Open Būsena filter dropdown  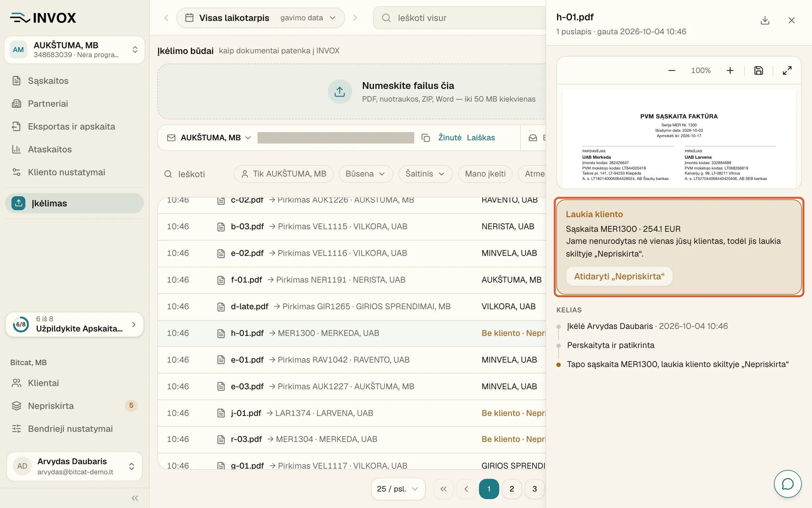point(366,174)
